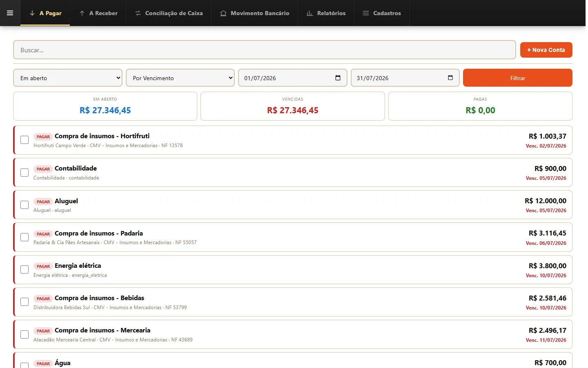Click the PAGAR badge on Padaria row
Screen dimensions: 588x368
pyautogui.click(x=43, y=234)
